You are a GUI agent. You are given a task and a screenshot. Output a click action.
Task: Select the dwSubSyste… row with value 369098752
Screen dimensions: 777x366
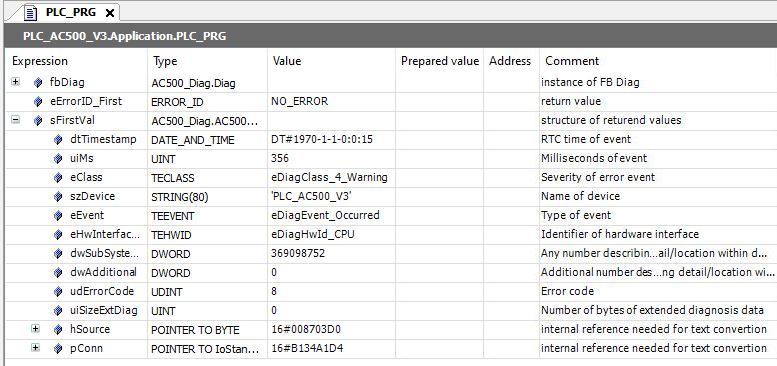(x=390, y=254)
